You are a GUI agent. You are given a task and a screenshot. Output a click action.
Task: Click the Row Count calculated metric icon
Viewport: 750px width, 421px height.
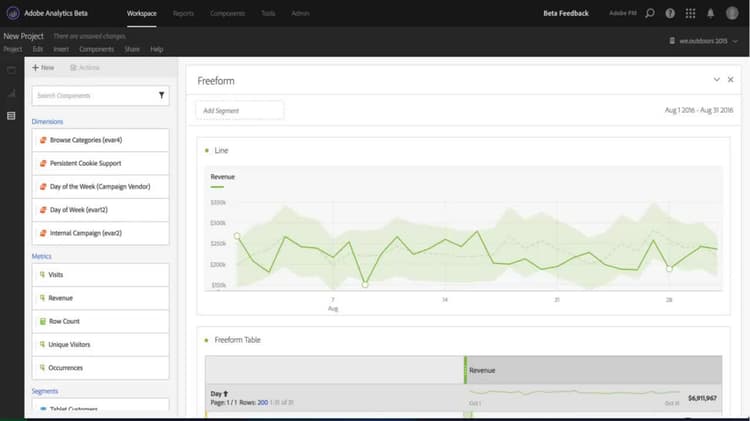click(43, 321)
